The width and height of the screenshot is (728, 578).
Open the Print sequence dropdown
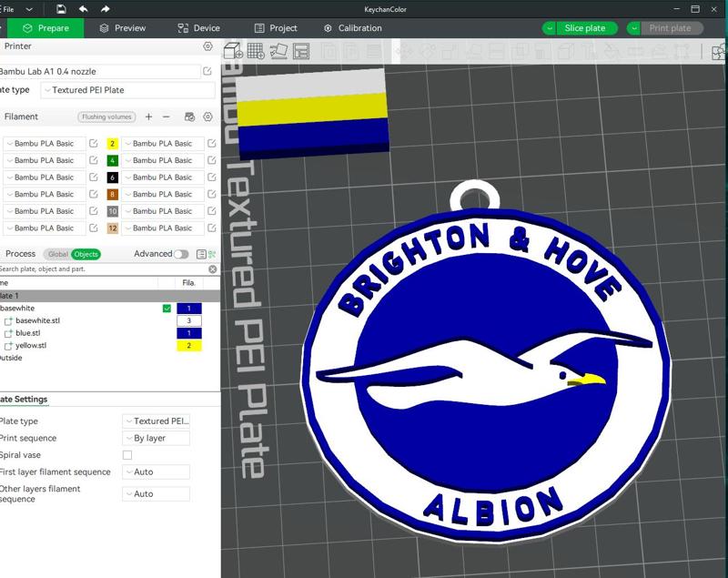coord(155,438)
